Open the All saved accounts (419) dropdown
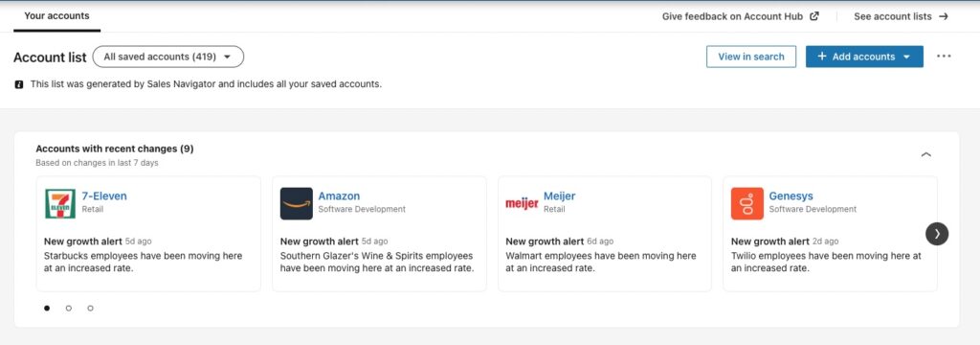980x345 pixels. pyautogui.click(x=168, y=57)
